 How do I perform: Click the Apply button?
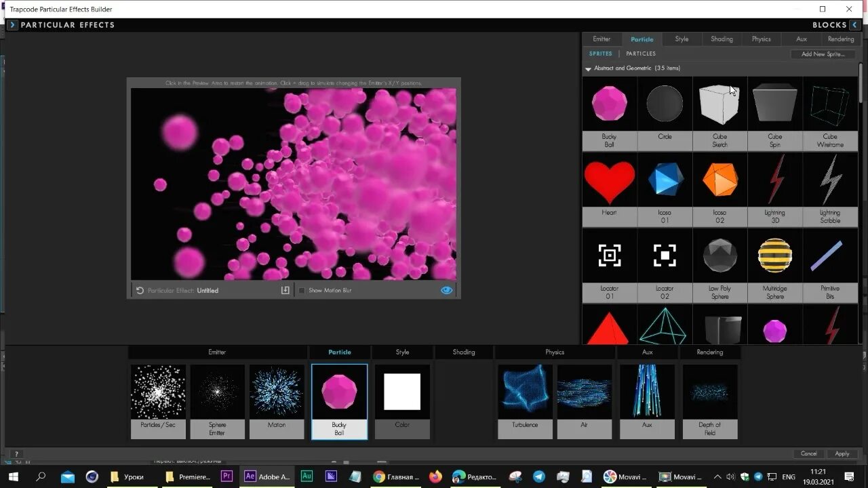(842, 453)
